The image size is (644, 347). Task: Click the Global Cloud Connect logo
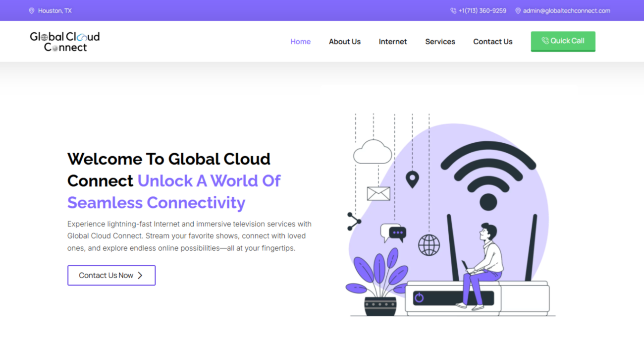pyautogui.click(x=65, y=42)
